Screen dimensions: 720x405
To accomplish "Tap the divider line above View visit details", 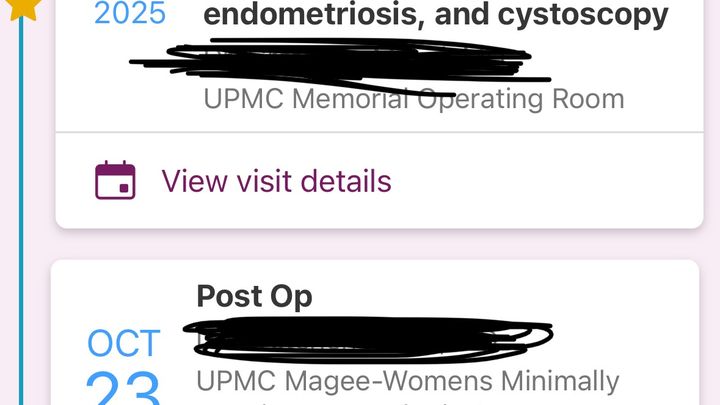I will tap(379, 133).
